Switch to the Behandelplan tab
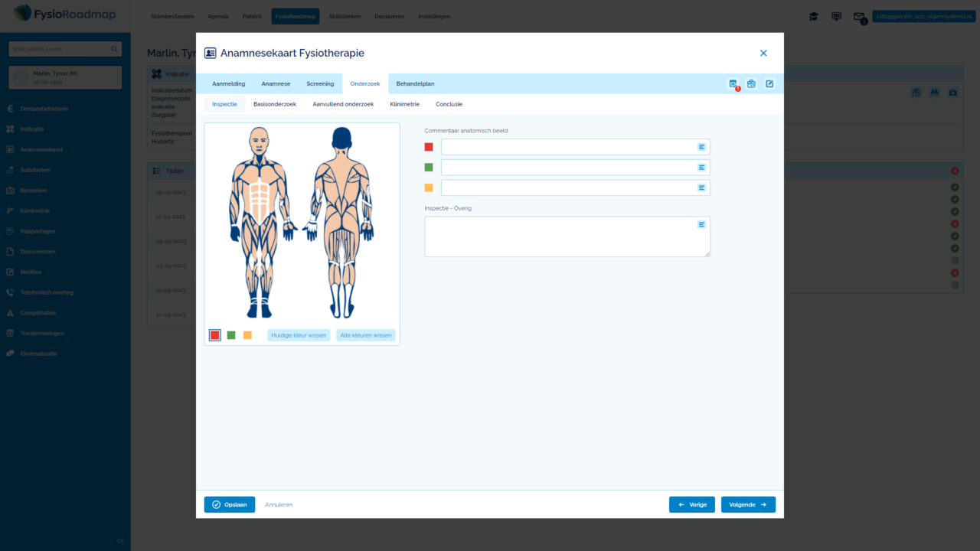 [x=414, y=83]
